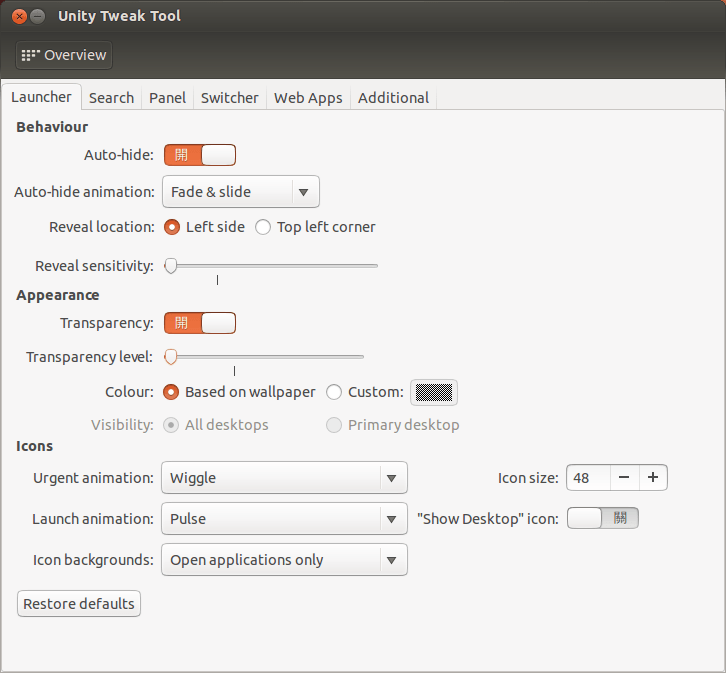Viewport: 726px width, 673px height.
Task: Expand the Urgent animation Wiggle dropdown
Action: 284,478
